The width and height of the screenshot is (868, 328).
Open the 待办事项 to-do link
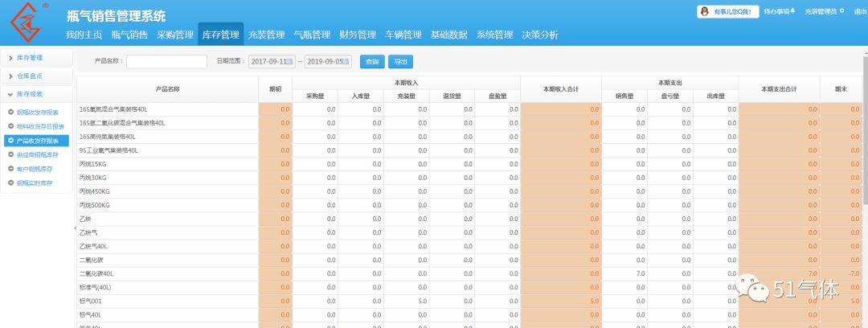[x=776, y=11]
